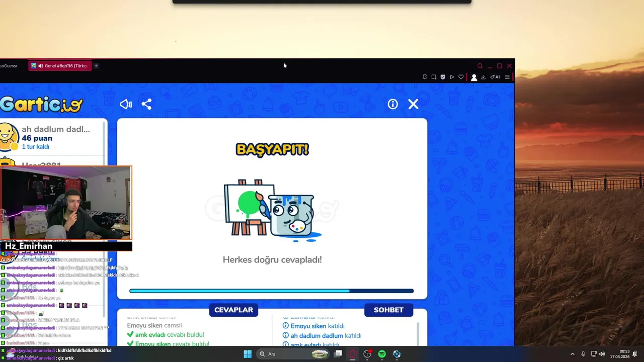Screen dimensions: 644x362
Task: Click 'ah dadlum dadlum katıldı' chat line
Action: tap(322, 336)
